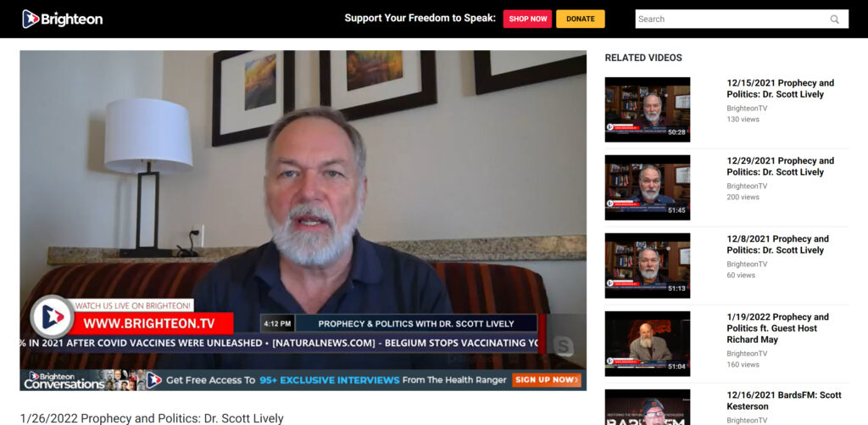
Task: Click the 12/16/2021 BardsFM title link
Action: (x=784, y=400)
